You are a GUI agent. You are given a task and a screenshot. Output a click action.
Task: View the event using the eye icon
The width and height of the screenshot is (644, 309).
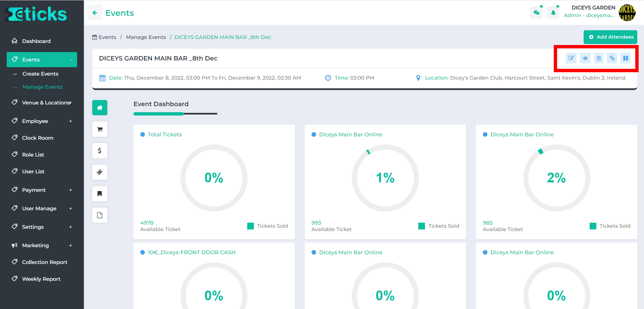click(x=585, y=58)
